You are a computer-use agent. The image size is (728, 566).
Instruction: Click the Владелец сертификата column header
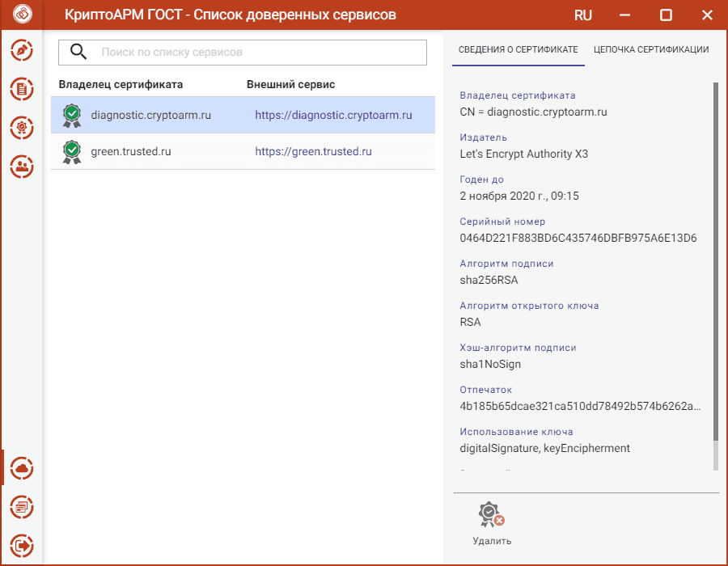coord(121,84)
